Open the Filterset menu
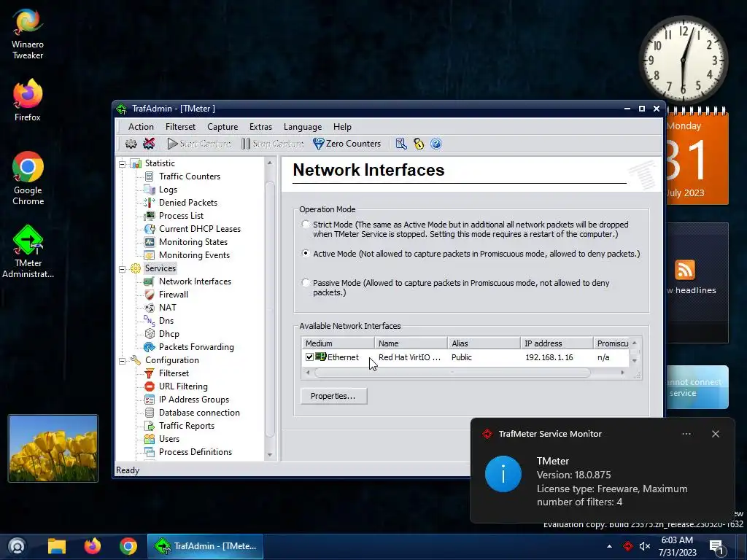This screenshot has width=747, height=560. tap(180, 127)
